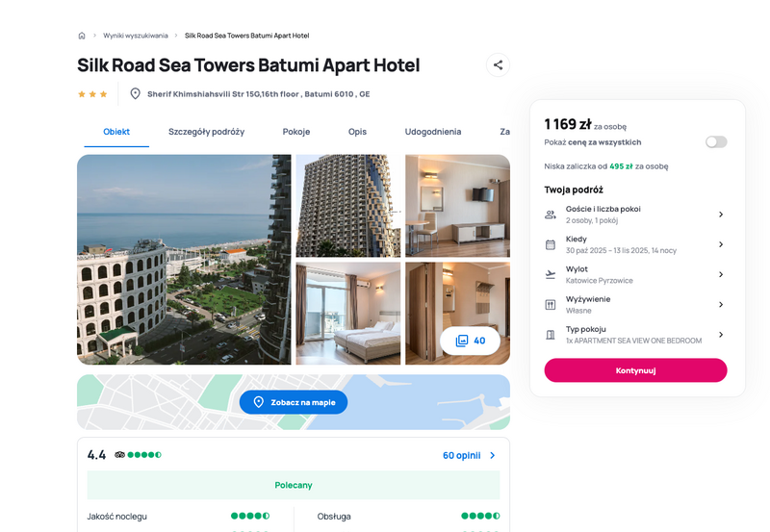Screen dimensions: 770x532
Task: Click the calendar icon next to Kiedy
Action: tap(551, 244)
